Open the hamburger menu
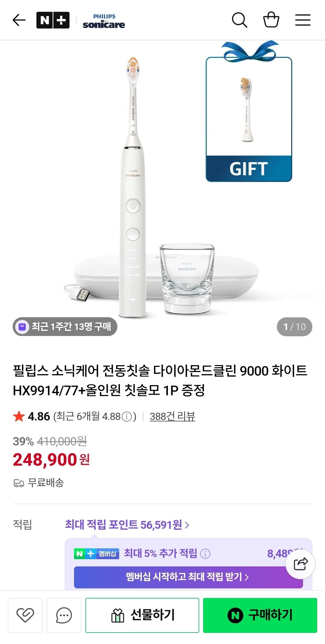325x644 pixels. point(303,20)
